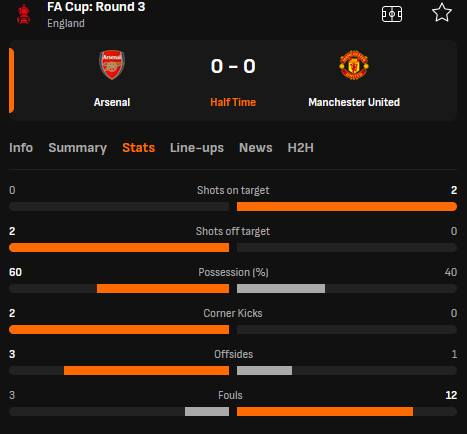This screenshot has height=434, width=467.
Task: Click the FA Cup trophy logo
Action: point(24,14)
